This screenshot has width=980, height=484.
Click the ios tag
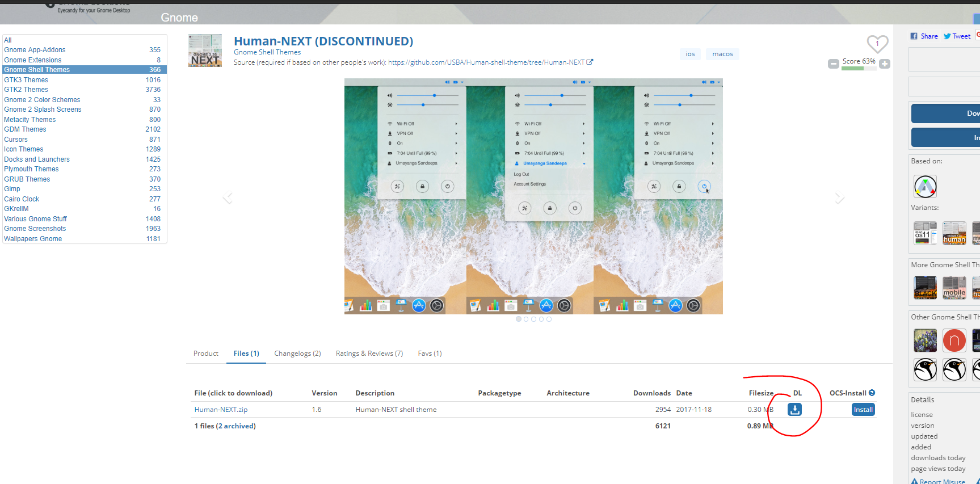[690, 54]
